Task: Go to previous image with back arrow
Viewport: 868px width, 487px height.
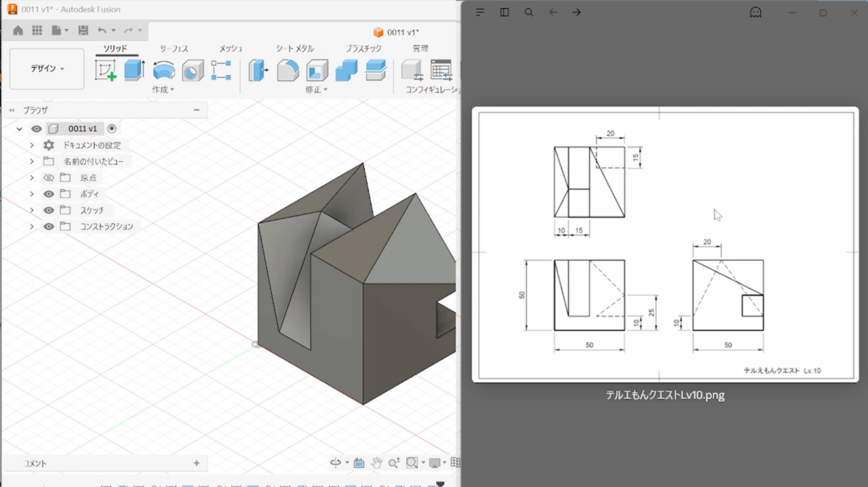Action: (553, 12)
